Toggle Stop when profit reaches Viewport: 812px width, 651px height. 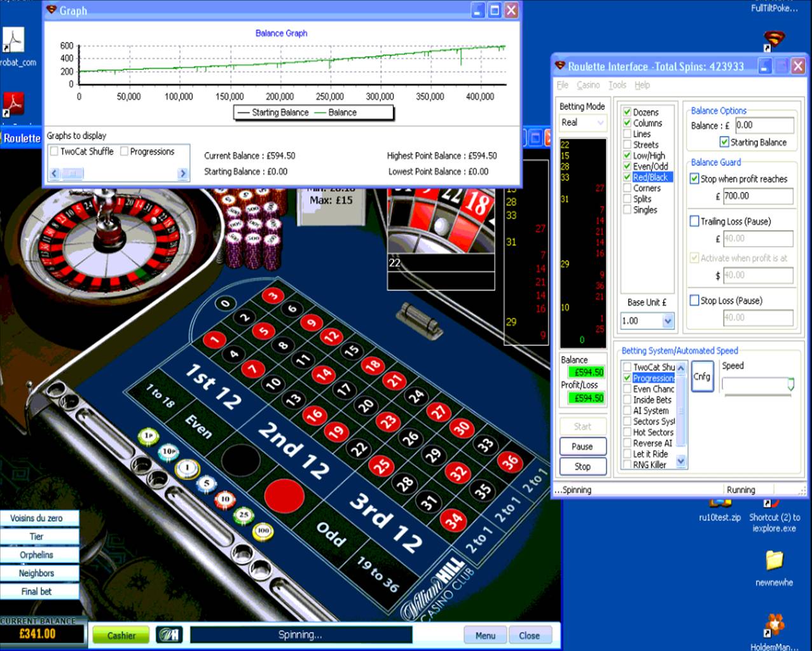coord(694,179)
